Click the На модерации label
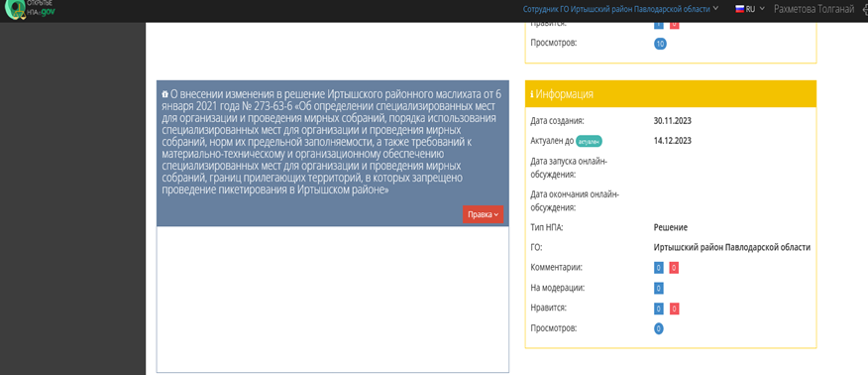868x375 pixels. click(x=558, y=288)
